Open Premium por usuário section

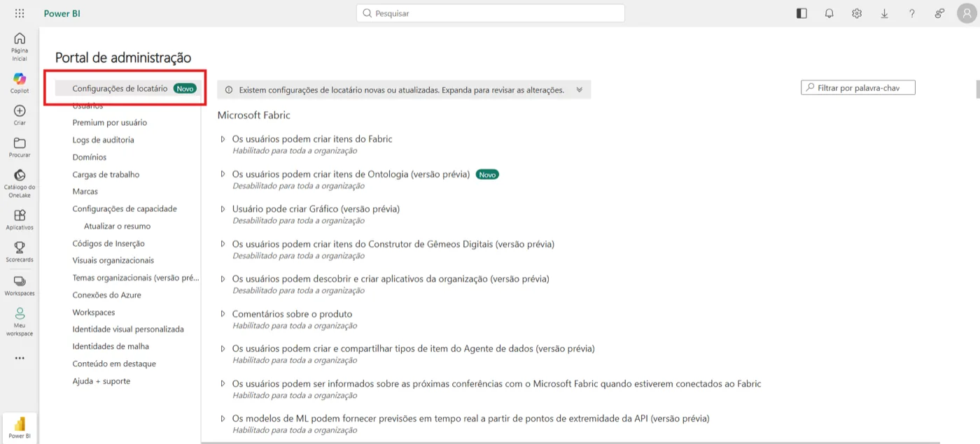(110, 122)
